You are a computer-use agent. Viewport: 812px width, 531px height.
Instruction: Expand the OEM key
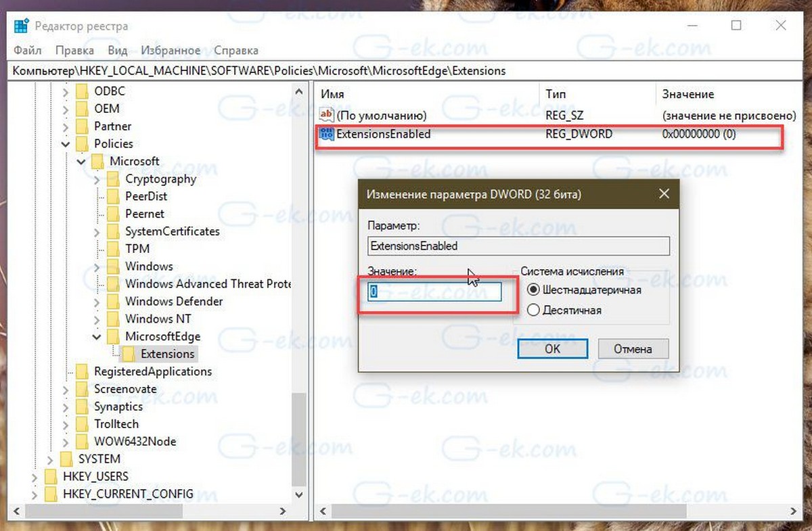(x=66, y=109)
